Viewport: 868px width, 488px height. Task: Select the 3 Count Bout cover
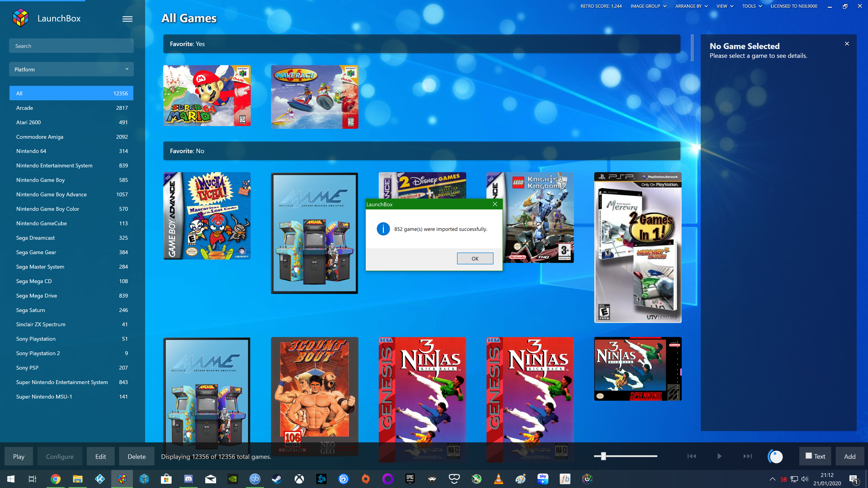[314, 396]
